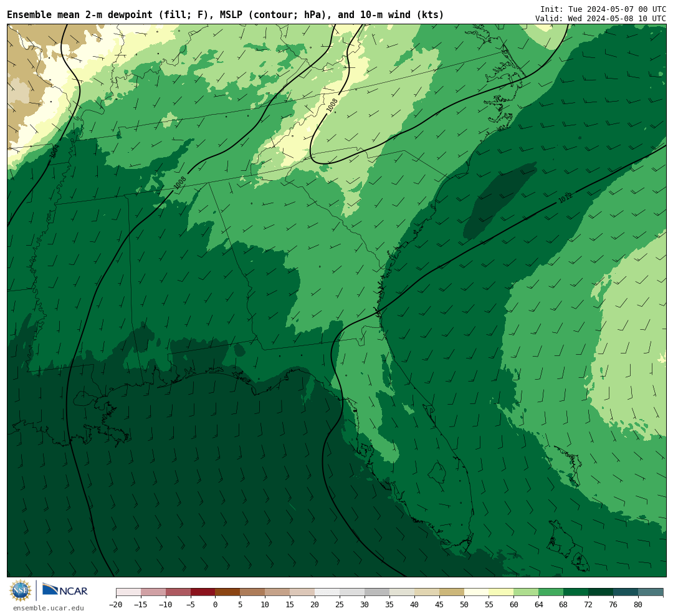Screen dimensions: 673x616
Task: Click the NCAR logo
Action: (x=65, y=590)
